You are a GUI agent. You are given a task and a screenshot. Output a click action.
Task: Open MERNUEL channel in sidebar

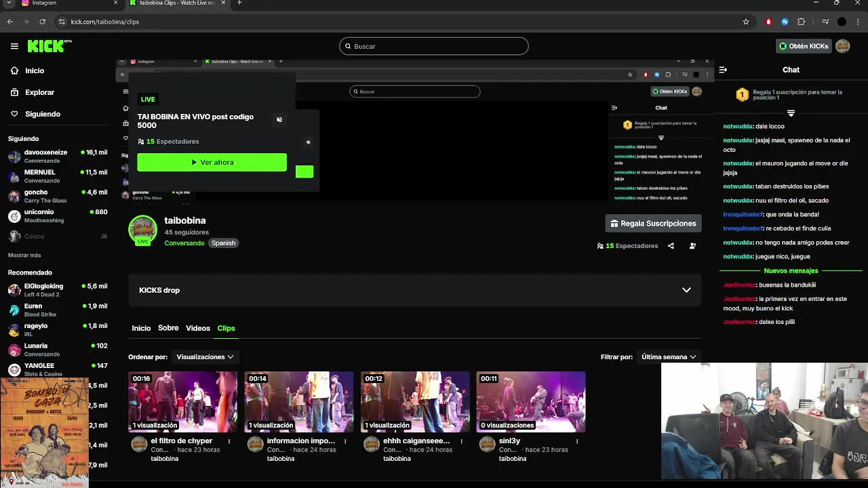pyautogui.click(x=58, y=176)
